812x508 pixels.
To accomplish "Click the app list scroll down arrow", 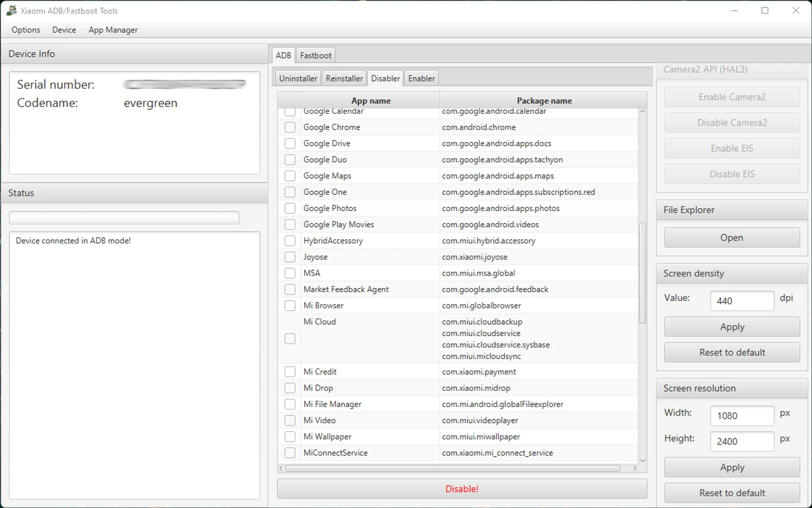I will click(642, 461).
